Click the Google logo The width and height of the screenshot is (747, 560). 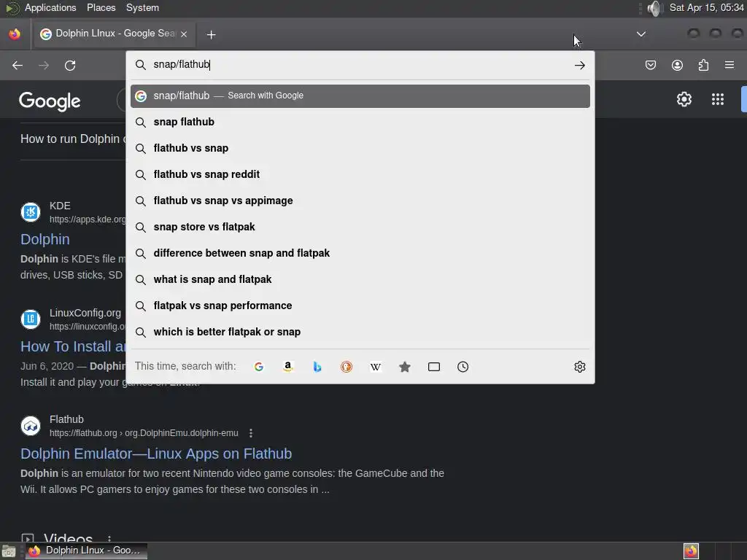(x=50, y=101)
